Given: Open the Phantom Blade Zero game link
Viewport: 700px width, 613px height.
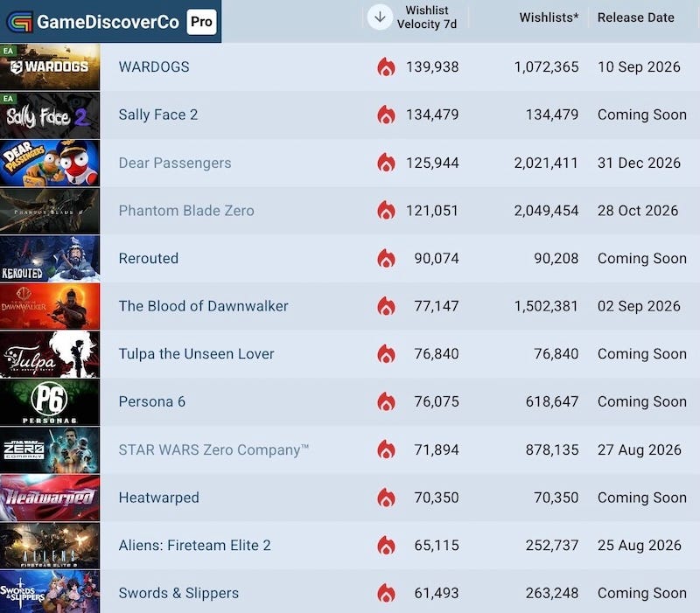Looking at the screenshot, I should point(186,210).
